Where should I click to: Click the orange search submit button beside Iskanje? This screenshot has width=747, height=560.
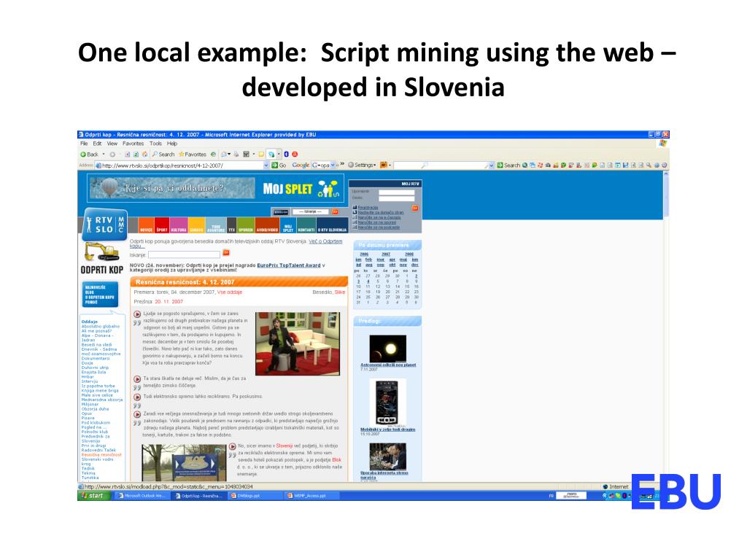[226, 253]
